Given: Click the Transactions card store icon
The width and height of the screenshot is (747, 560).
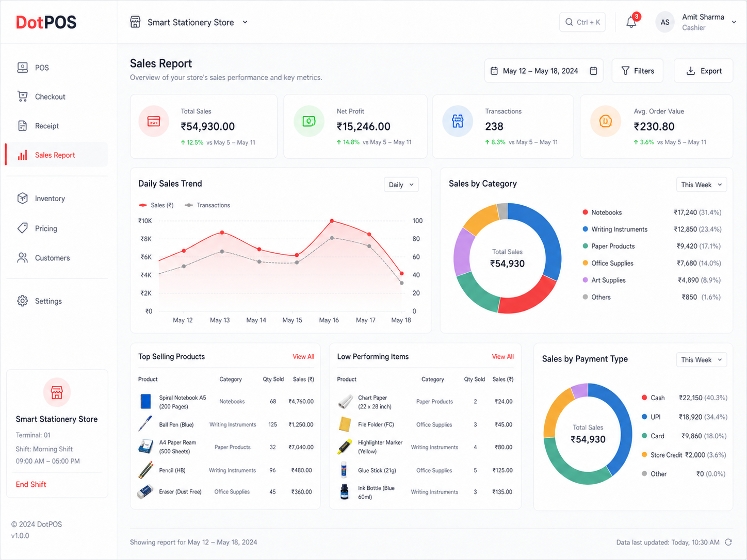Looking at the screenshot, I should coord(458,121).
